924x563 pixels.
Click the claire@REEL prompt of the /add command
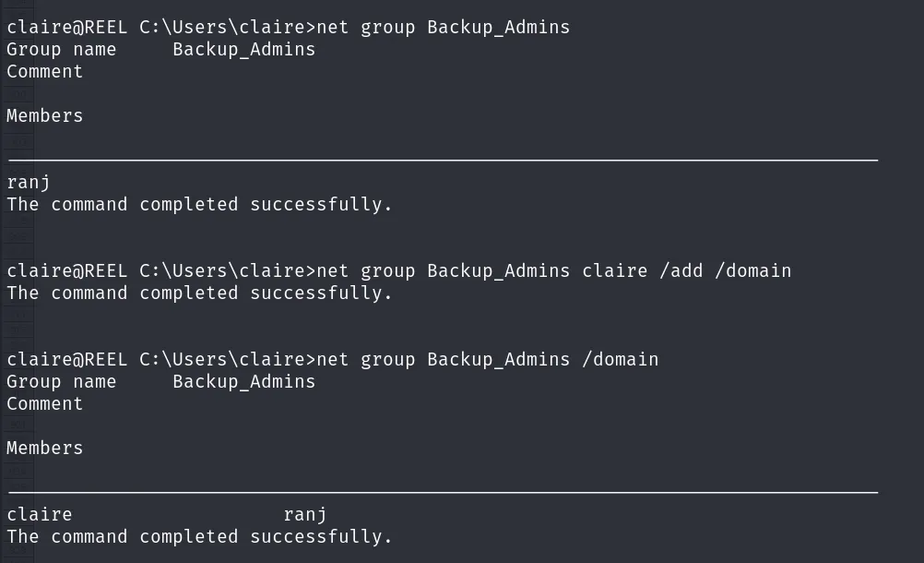click(x=66, y=271)
